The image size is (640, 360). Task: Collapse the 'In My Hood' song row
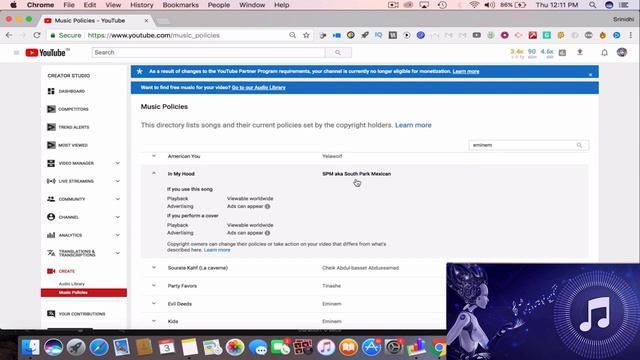(x=154, y=173)
